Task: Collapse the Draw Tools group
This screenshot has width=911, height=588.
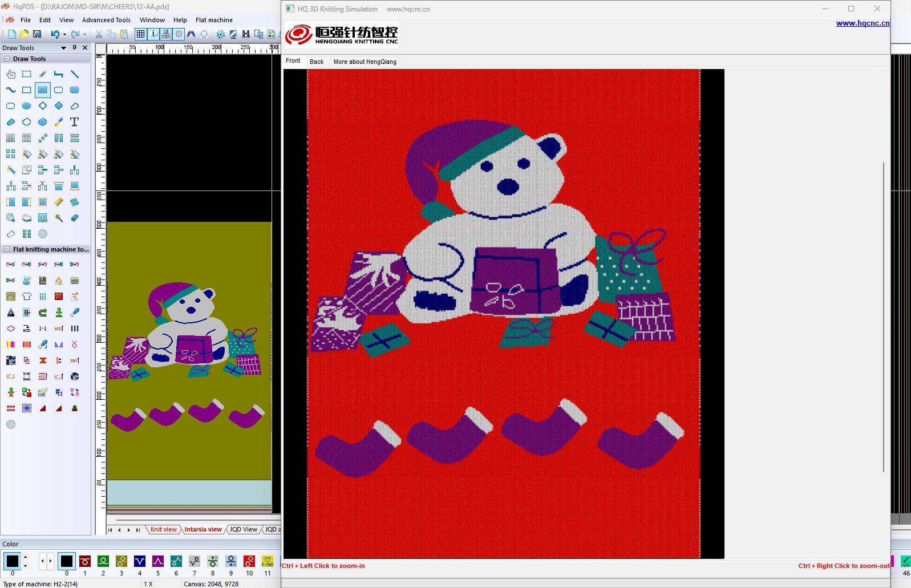Action: point(7,59)
